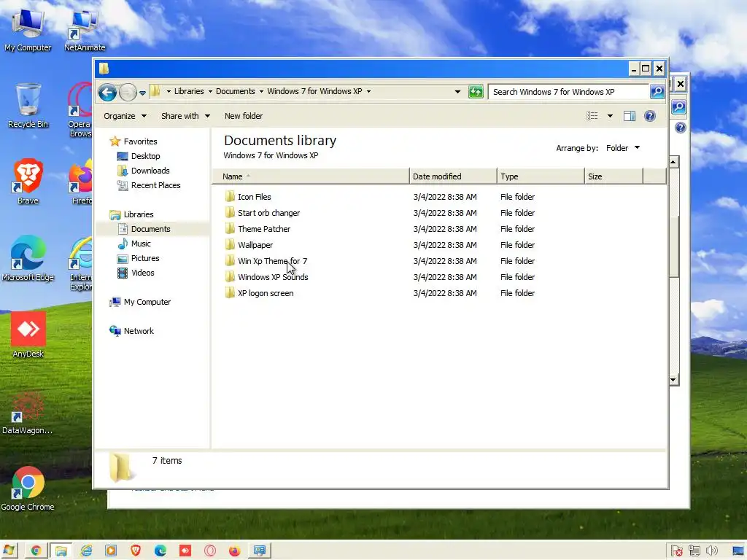Select Recent Places under Favorites
The image size is (747, 560).
156,185
